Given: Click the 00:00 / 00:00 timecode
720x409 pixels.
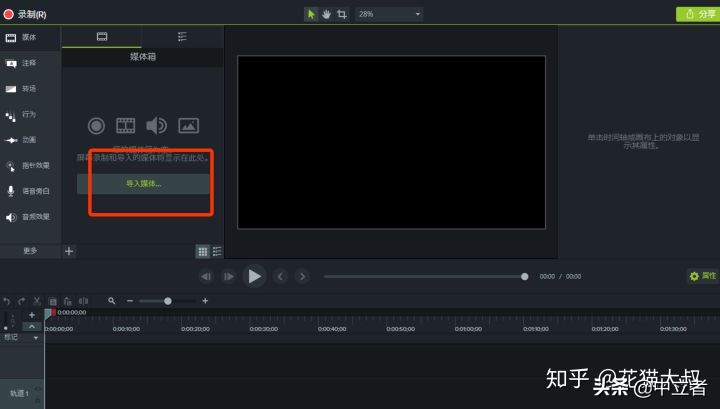Looking at the screenshot, I should click(x=560, y=276).
